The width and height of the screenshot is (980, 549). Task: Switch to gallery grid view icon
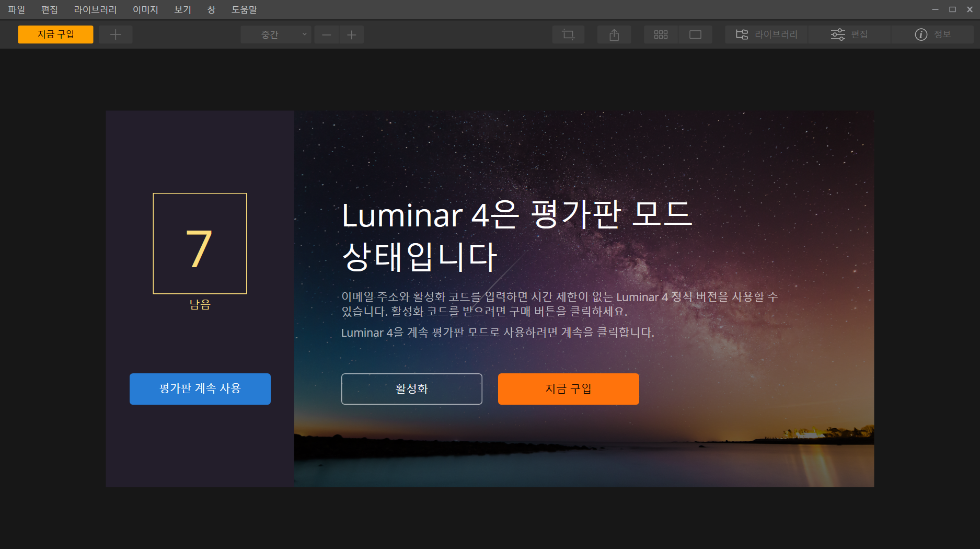click(x=661, y=35)
